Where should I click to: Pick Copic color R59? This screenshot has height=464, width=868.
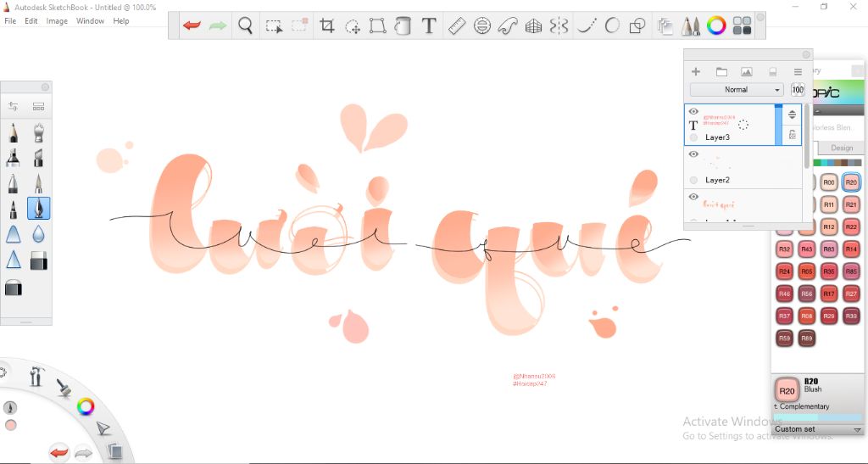[784, 338]
